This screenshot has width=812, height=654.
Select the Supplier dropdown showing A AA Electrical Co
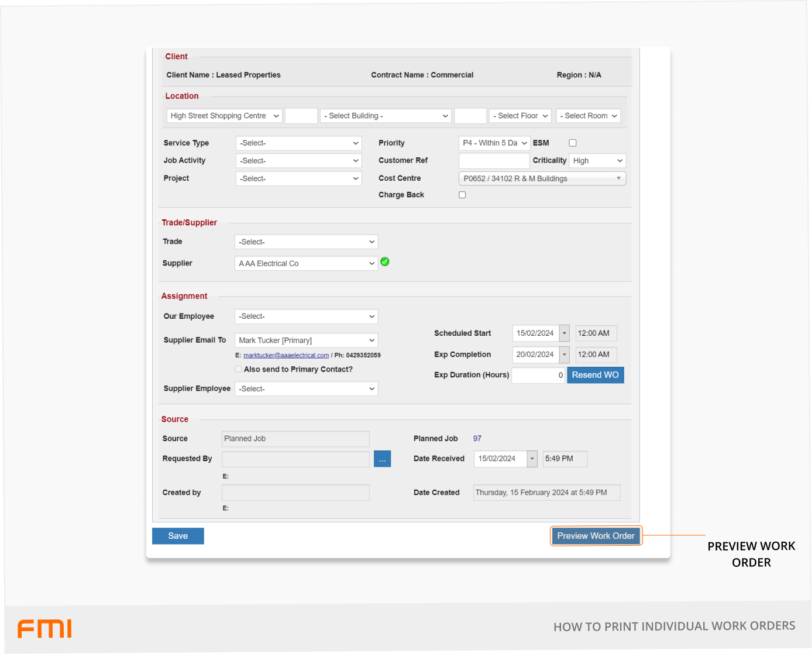pyautogui.click(x=306, y=264)
